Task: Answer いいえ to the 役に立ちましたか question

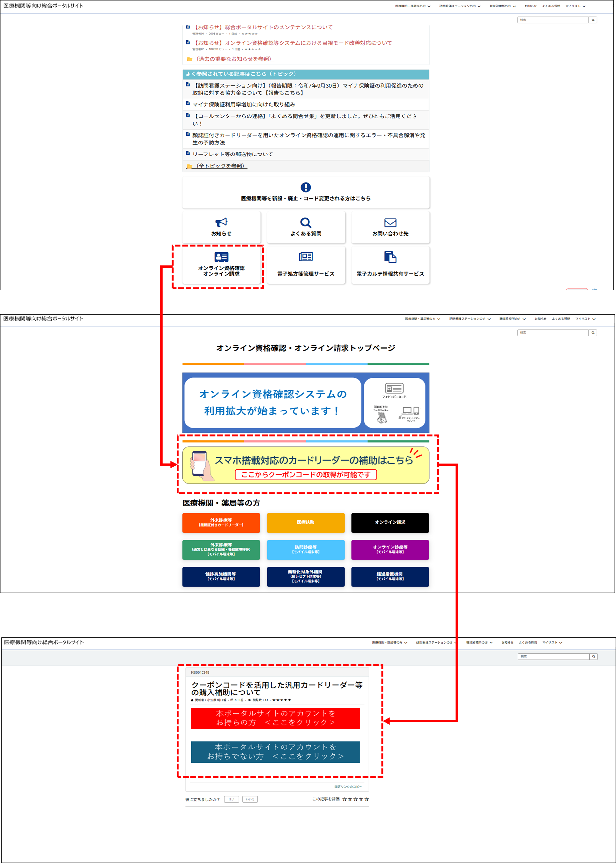Action: 250,799
